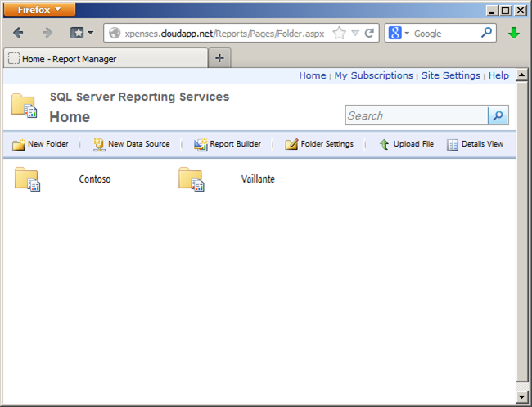The image size is (532, 407).
Task: Click the page scrollbar down arrow
Action: coord(521,396)
